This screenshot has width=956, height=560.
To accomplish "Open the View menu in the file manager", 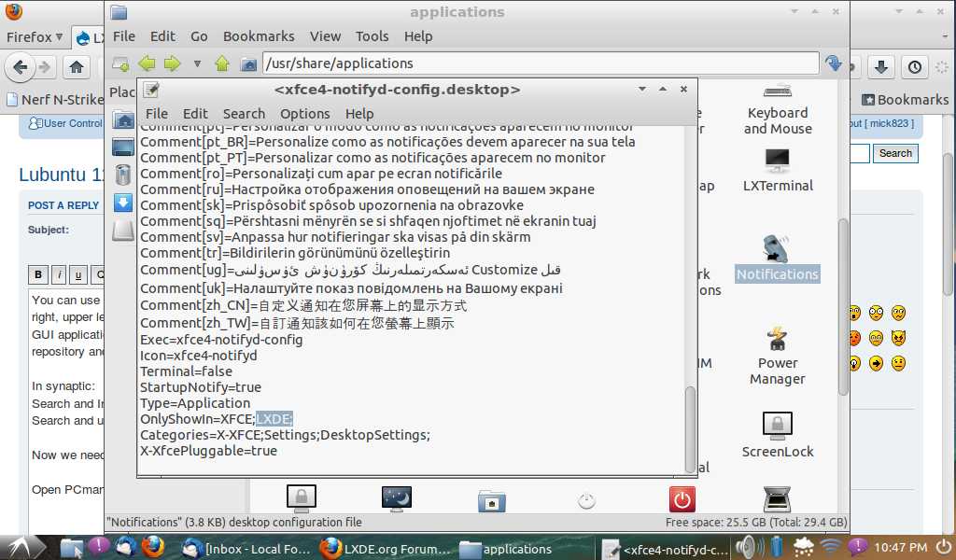I will [325, 36].
